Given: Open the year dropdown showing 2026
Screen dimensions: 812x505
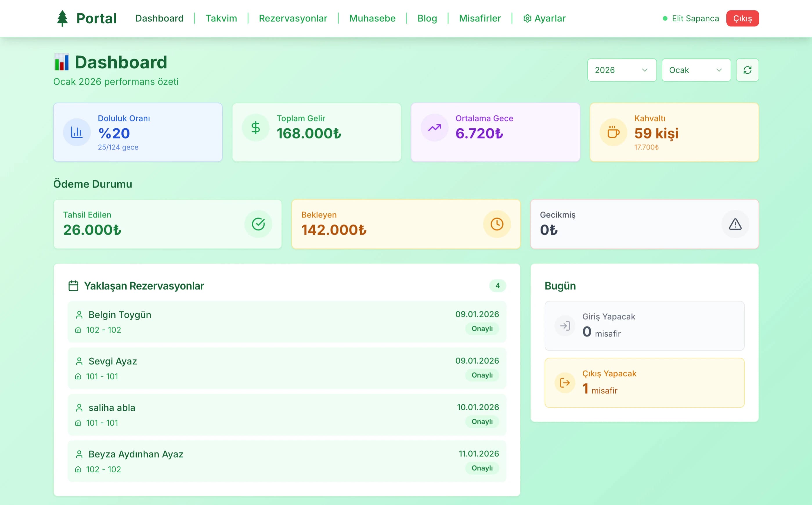Looking at the screenshot, I should (621, 70).
